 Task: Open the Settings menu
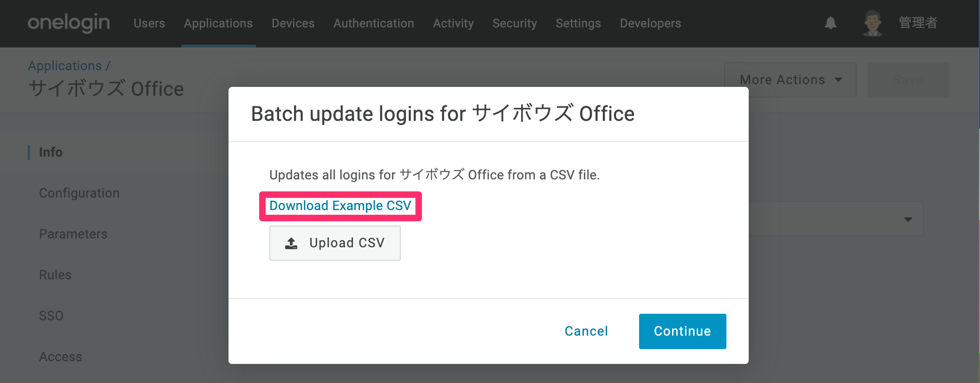click(578, 23)
